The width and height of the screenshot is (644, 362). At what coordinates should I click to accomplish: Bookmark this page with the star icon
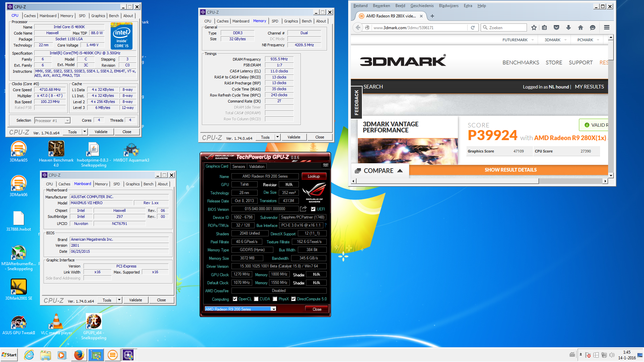pyautogui.click(x=534, y=27)
